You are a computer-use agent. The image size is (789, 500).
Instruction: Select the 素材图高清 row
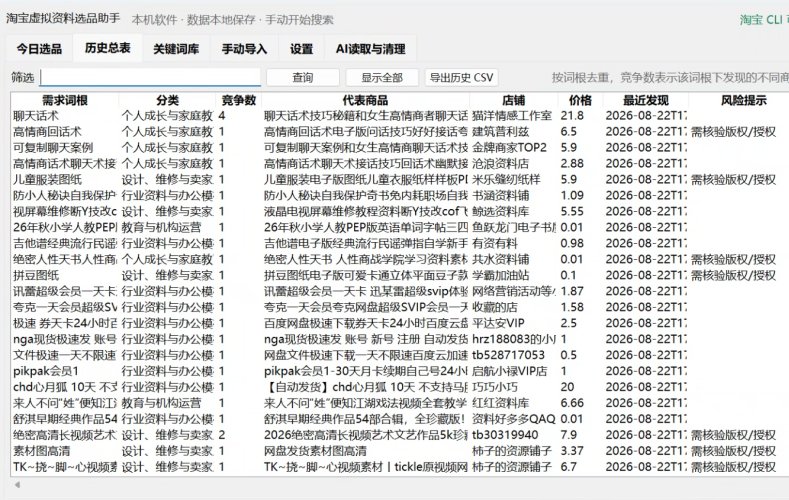[x=400, y=451]
